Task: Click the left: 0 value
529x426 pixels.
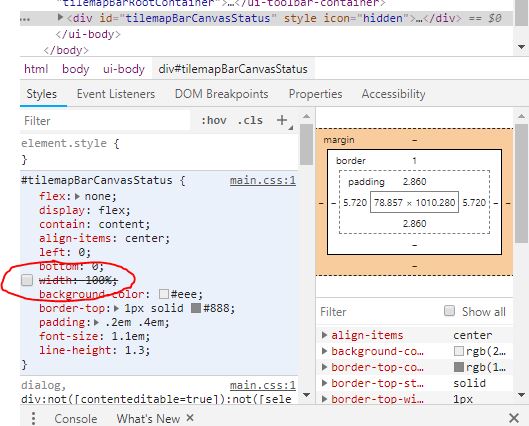Action: coord(82,252)
